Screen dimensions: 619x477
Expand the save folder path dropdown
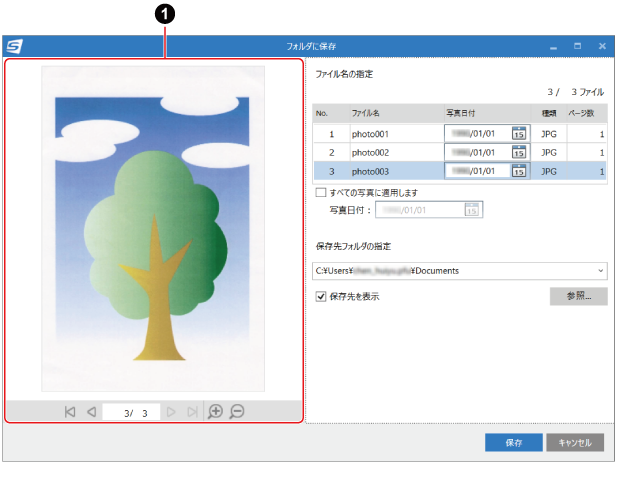[x=600, y=271]
